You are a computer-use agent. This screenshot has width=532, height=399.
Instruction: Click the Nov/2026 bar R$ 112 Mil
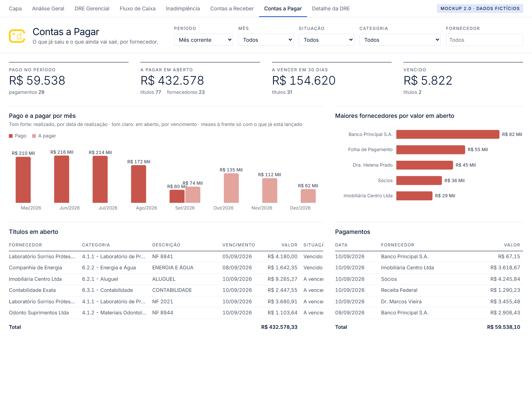pyautogui.click(x=270, y=191)
